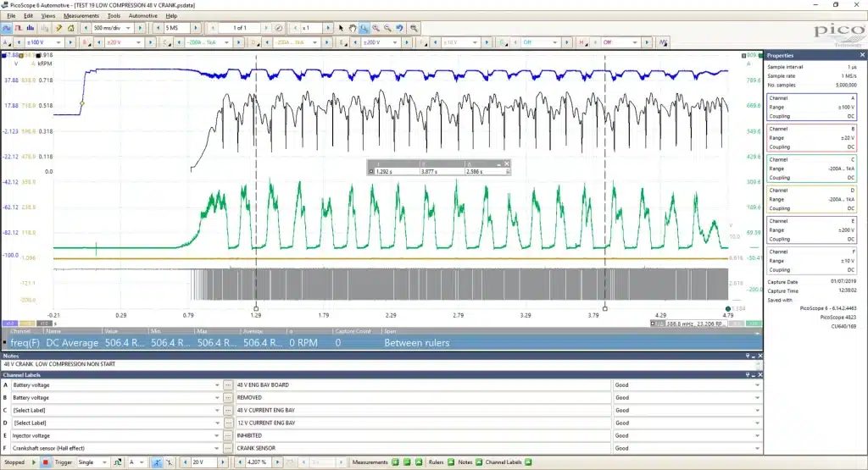Toggle the Notes panel icon
Screen dimensions: 868x470
(479, 462)
